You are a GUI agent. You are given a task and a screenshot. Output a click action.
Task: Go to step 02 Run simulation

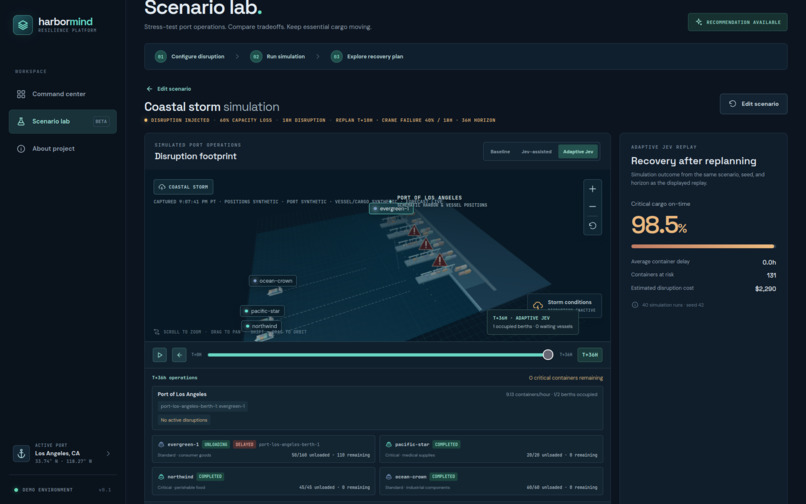tap(278, 57)
